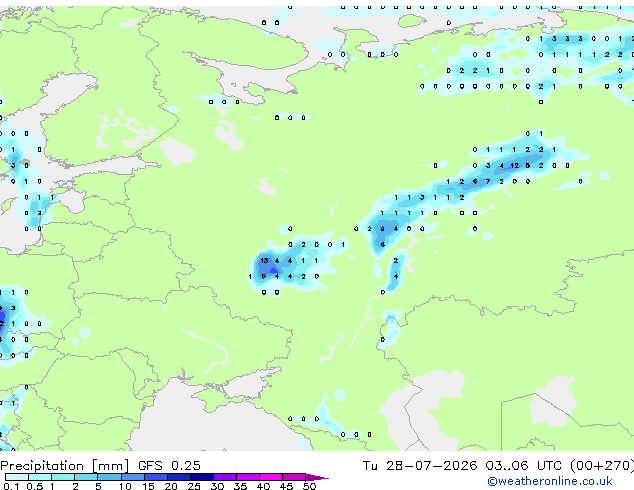Pick the legend swatch between 2 and 5
The image size is (634, 490).
(x=86, y=477)
